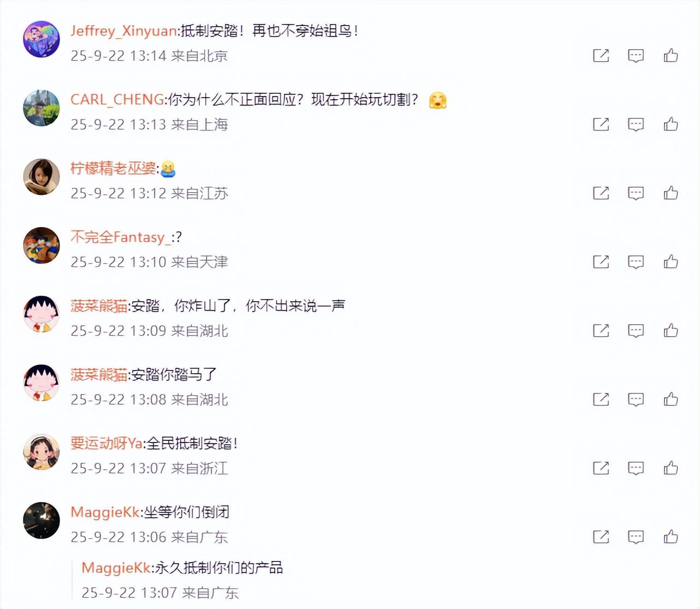Thumbs-up MaggieKk's 坐等你们倒闭 comment
The height and width of the screenshot is (609, 700).
[x=671, y=536]
